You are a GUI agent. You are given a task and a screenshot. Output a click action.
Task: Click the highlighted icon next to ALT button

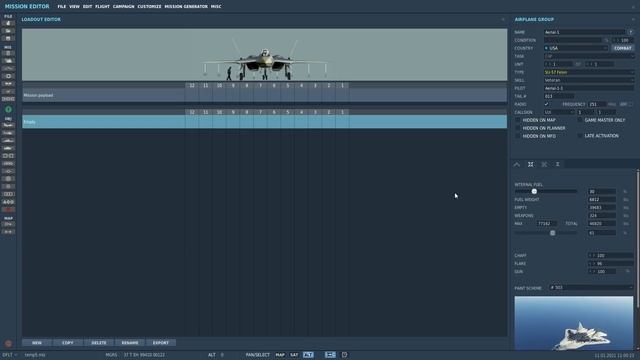tap(330, 355)
